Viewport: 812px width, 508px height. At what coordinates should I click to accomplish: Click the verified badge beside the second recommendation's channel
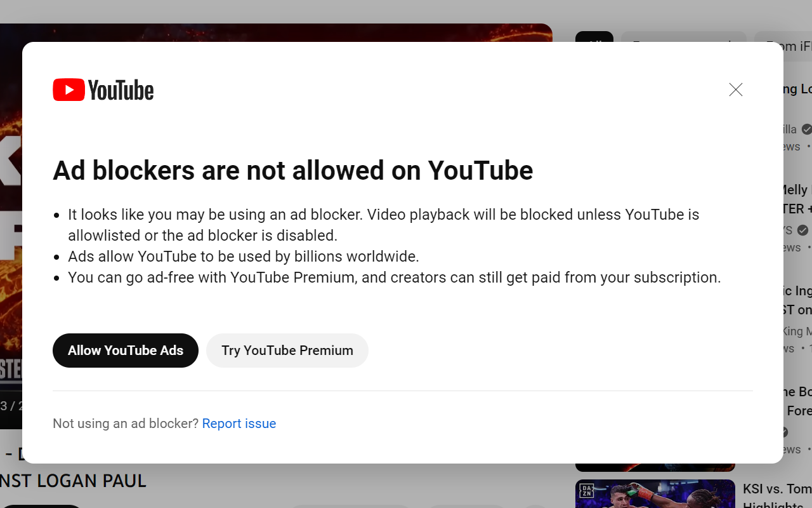(802, 230)
